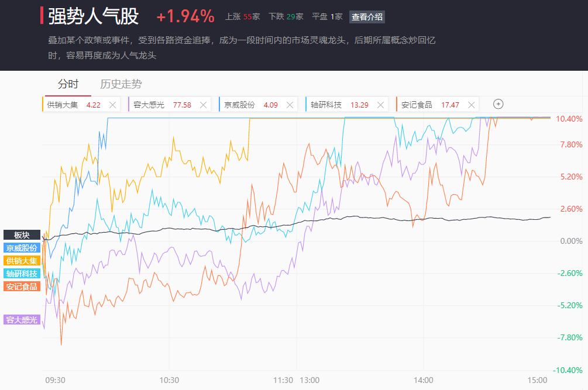The image size is (588, 390).
Task: Select the 轴研科技 13.29 chip
Action: coord(347,105)
